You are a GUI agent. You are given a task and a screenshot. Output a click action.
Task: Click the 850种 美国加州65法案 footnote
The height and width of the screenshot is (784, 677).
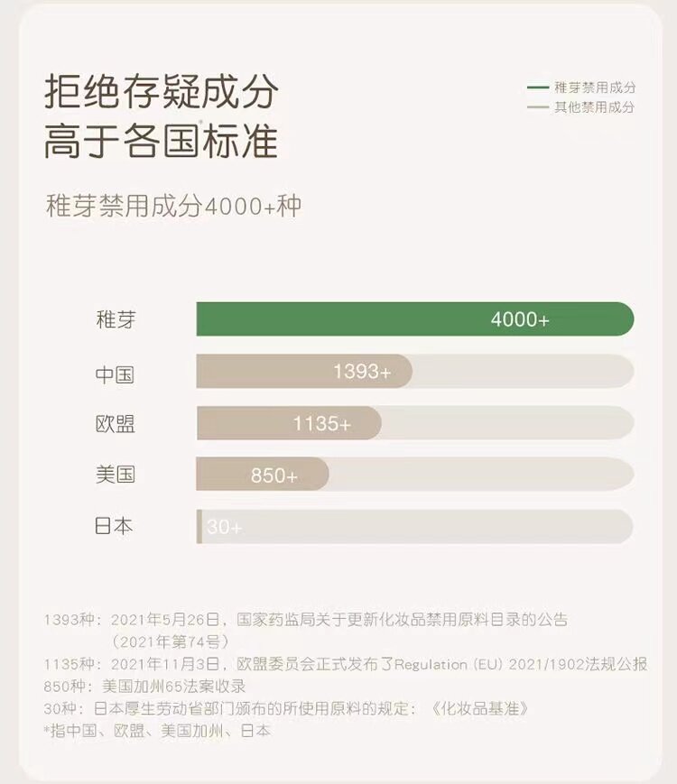click(x=144, y=686)
